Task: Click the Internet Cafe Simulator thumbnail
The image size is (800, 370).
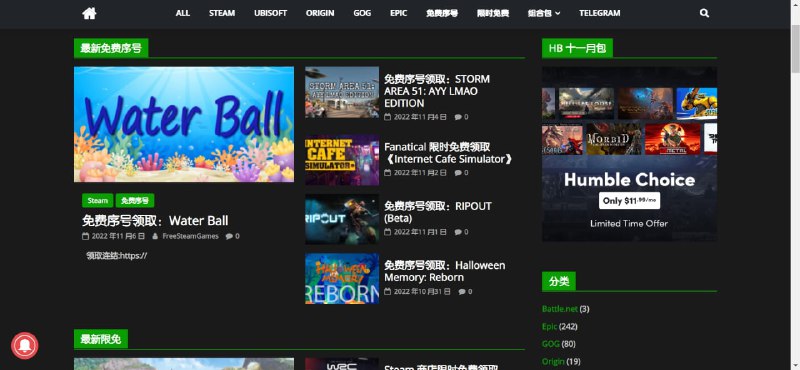Action: coord(342,160)
